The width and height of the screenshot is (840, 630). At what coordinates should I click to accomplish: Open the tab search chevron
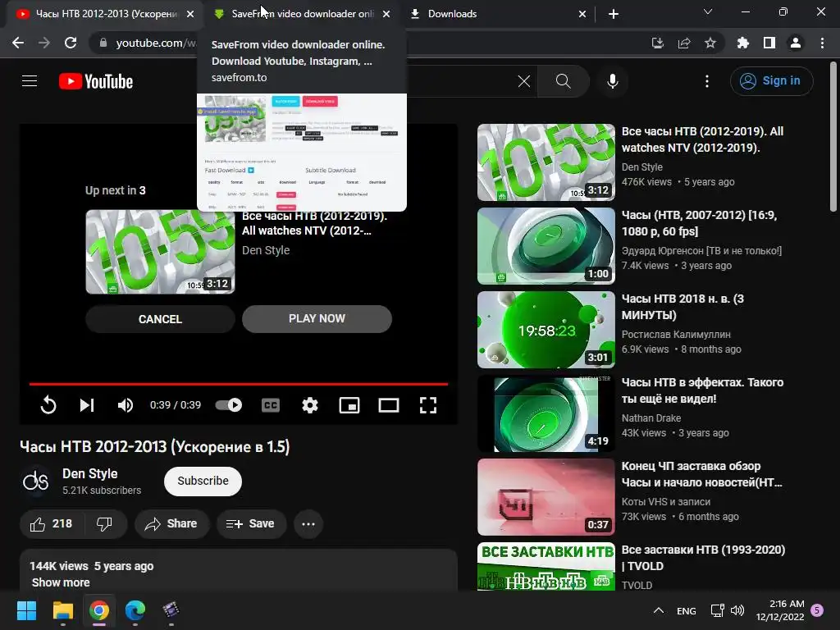[x=708, y=11]
